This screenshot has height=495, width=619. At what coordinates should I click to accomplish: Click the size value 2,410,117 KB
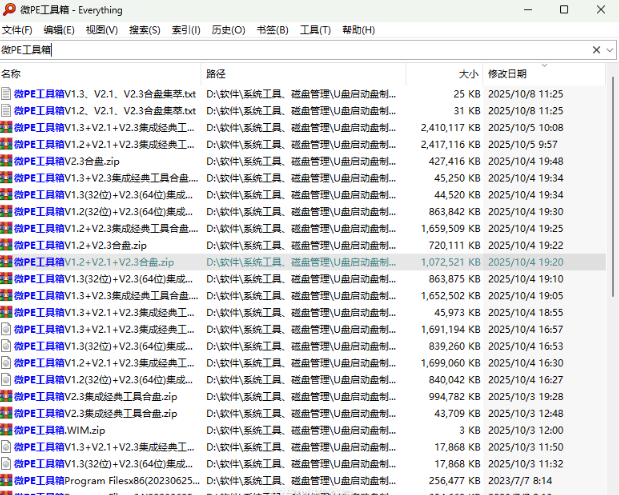450,128
